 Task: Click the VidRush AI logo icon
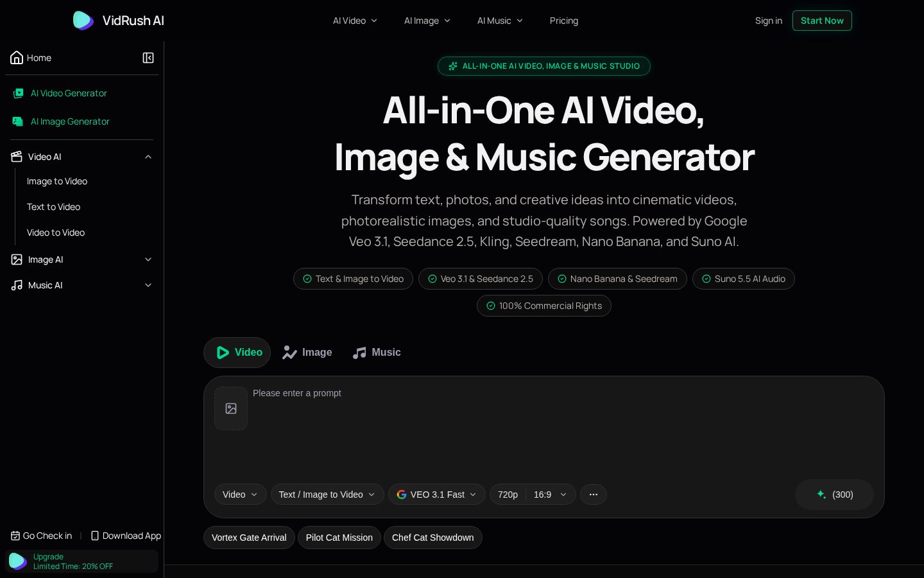click(83, 21)
